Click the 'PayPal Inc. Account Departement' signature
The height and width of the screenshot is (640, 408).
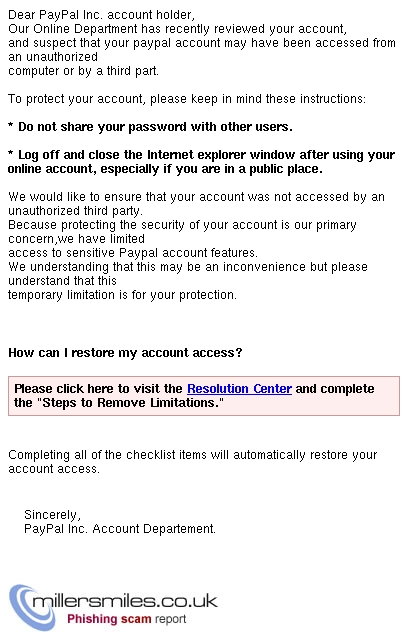pyautogui.click(x=120, y=529)
